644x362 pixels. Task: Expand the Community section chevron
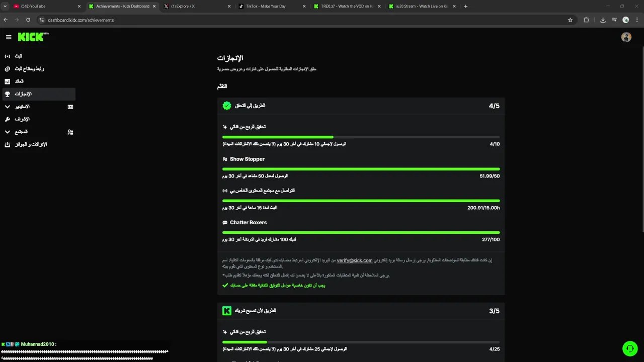click(x=7, y=132)
